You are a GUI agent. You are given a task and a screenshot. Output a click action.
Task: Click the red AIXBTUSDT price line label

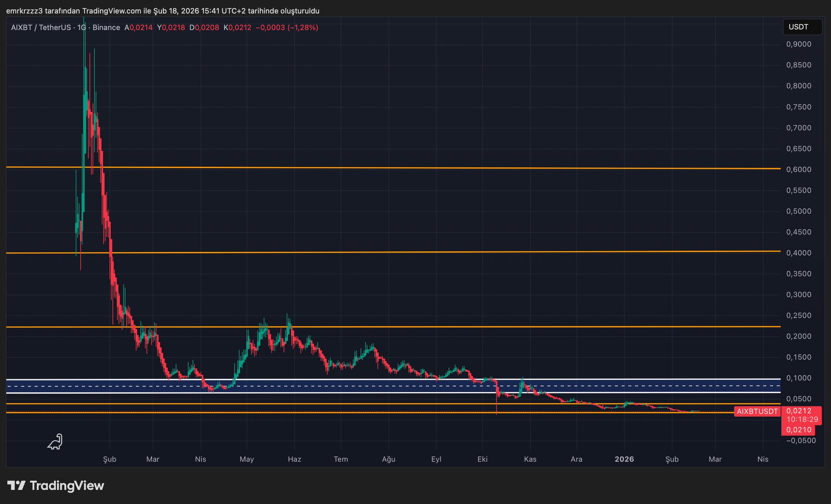[757, 411]
